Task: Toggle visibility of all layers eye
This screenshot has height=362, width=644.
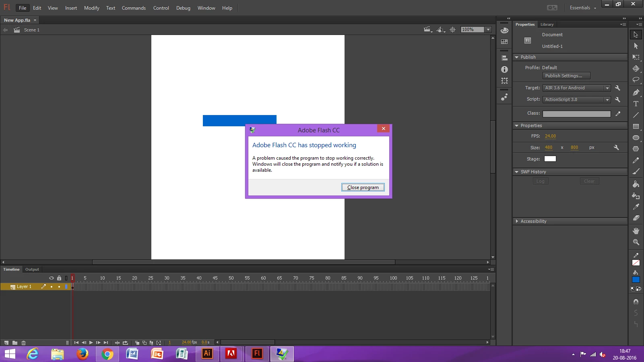Action: pyautogui.click(x=52, y=278)
